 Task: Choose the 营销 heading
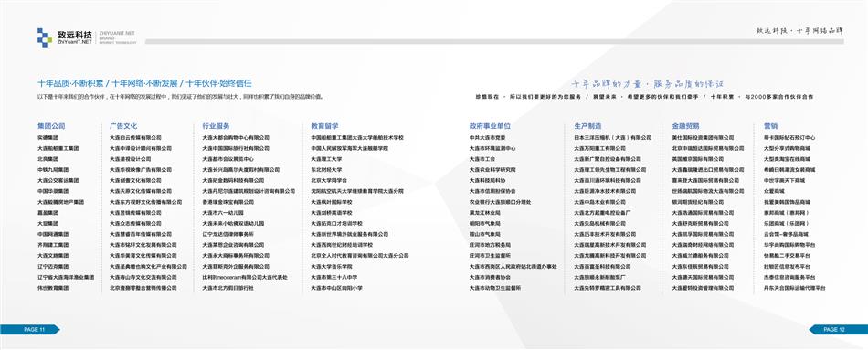770,126
